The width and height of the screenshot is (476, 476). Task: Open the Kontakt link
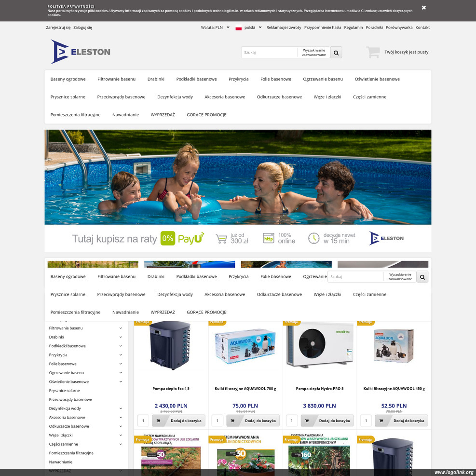[x=422, y=27]
